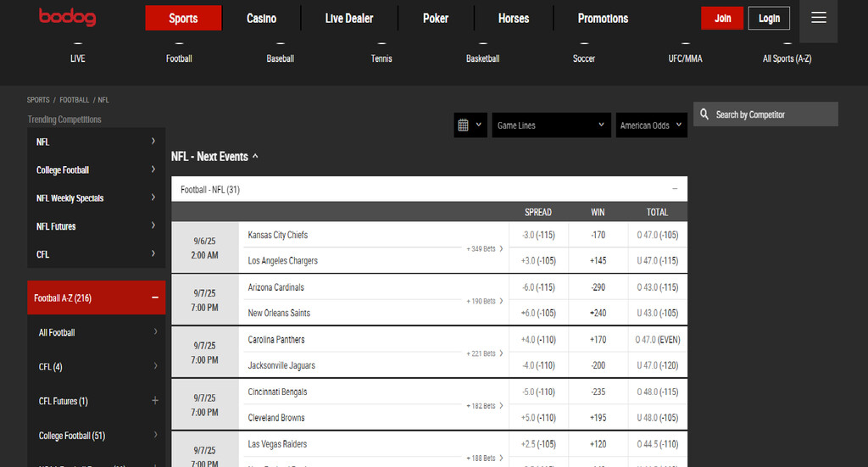
Task: Click NFL breadcrumb link
Action: click(103, 100)
